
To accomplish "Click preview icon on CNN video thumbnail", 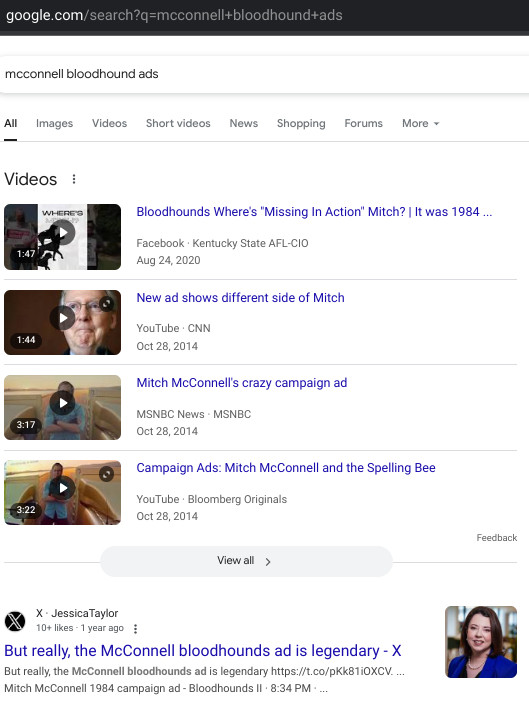I will coord(107,304).
